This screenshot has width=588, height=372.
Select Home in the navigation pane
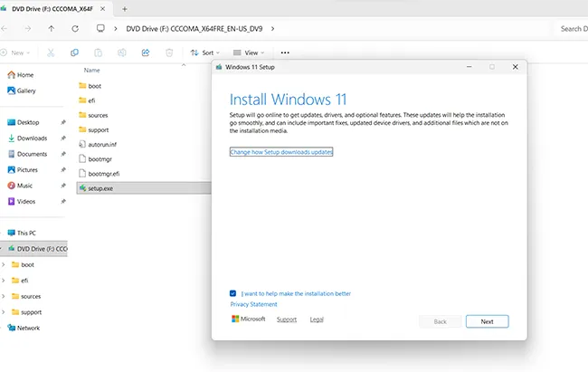point(21,75)
